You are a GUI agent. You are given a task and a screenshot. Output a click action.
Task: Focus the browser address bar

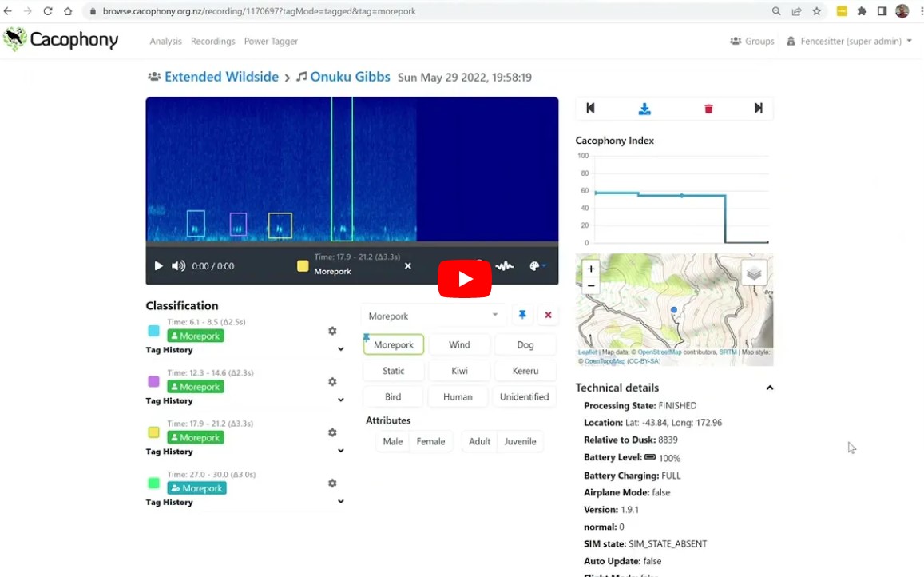click(x=424, y=11)
